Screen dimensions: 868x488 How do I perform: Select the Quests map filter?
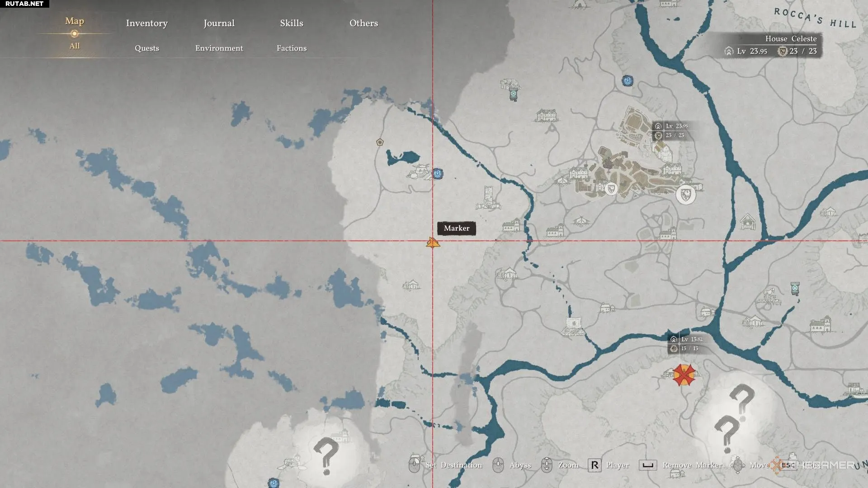pos(146,48)
